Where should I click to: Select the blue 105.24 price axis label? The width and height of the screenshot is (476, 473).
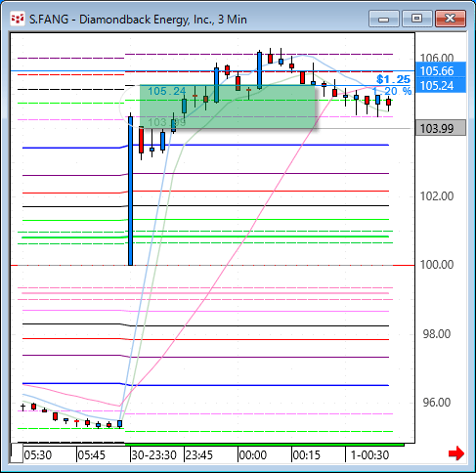point(441,85)
